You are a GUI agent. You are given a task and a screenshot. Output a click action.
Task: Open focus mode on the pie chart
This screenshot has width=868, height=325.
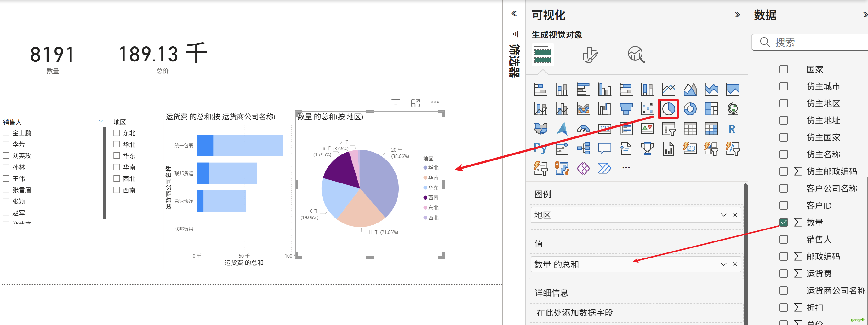point(415,102)
